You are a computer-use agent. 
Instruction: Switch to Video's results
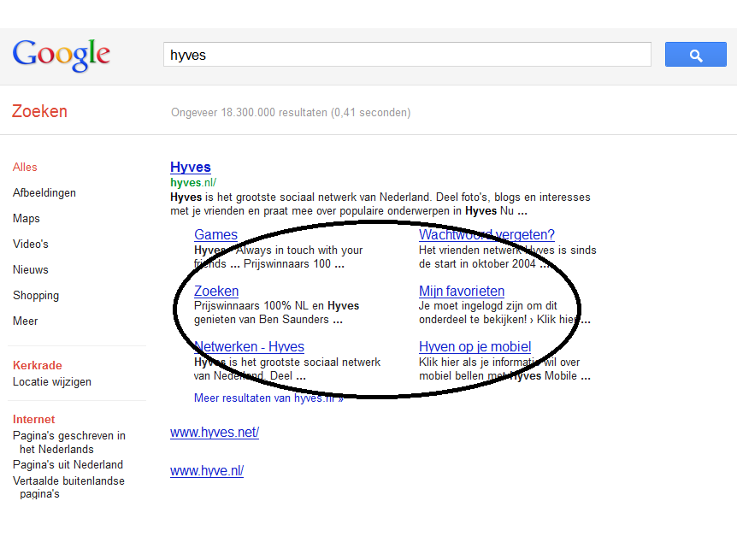(31, 244)
